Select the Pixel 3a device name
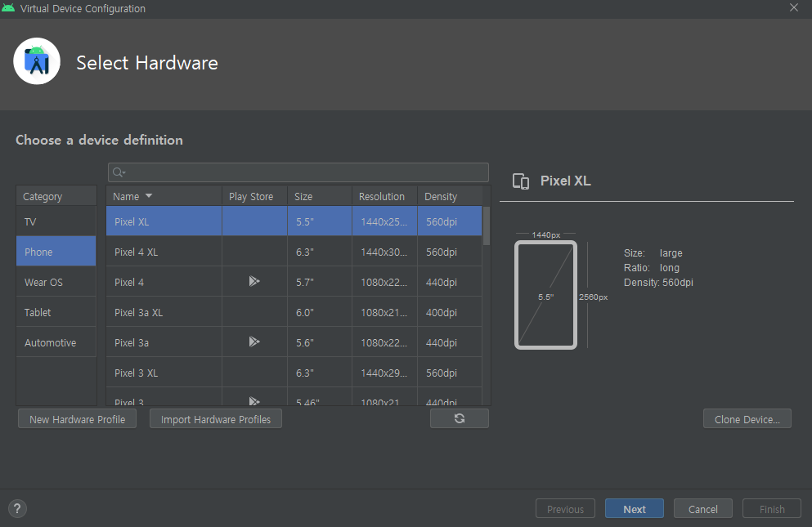Screen dimensions: 812x527 [132, 342]
